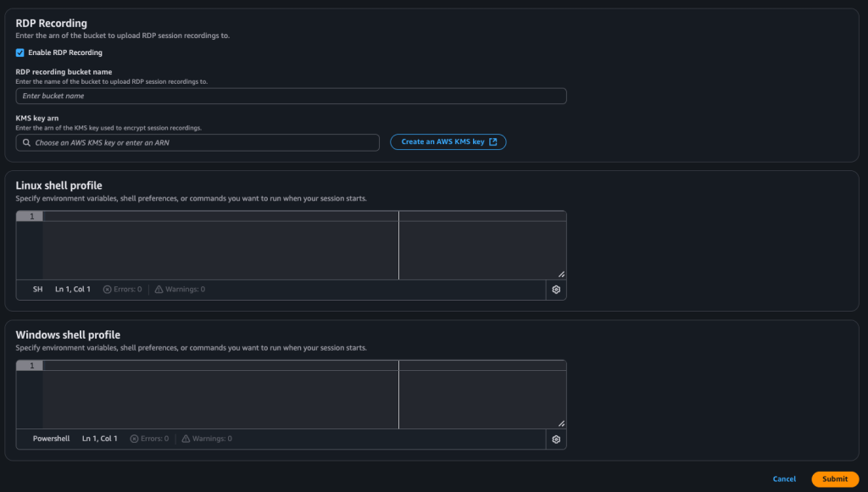868x492 pixels.
Task: Show Errors in Windows shell editor status bar
Action: [150, 439]
